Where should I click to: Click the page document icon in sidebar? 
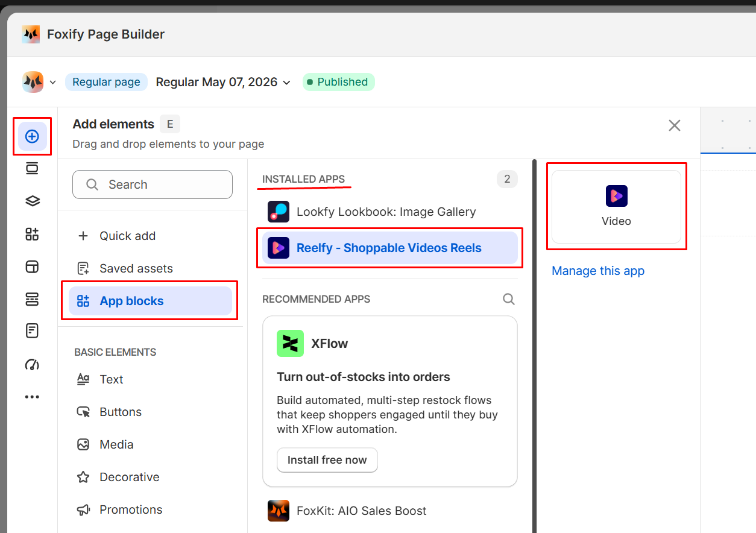(x=32, y=330)
